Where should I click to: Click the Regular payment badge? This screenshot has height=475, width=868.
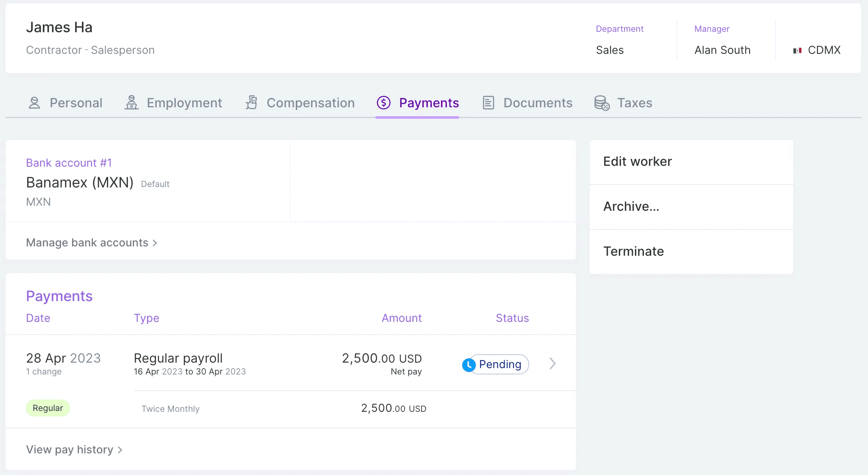(48, 408)
